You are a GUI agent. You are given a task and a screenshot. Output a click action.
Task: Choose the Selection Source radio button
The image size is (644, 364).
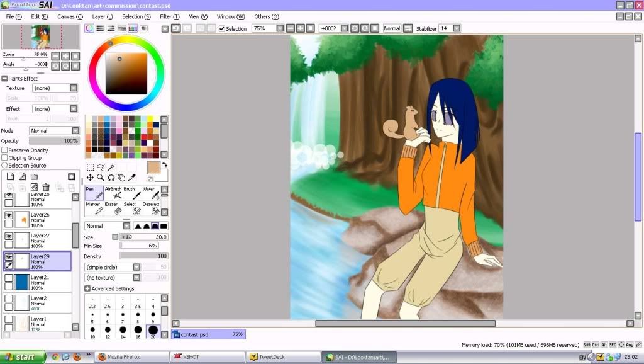pyautogui.click(x=4, y=166)
